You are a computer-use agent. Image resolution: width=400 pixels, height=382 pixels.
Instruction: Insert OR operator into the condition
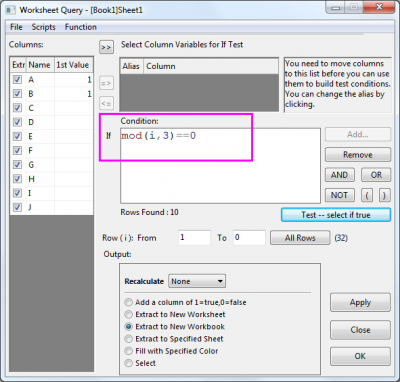[x=376, y=175]
